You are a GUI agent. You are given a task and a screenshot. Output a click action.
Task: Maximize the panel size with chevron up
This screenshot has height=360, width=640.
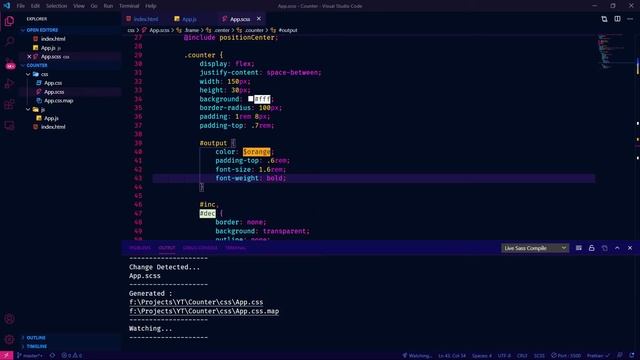tap(617, 248)
